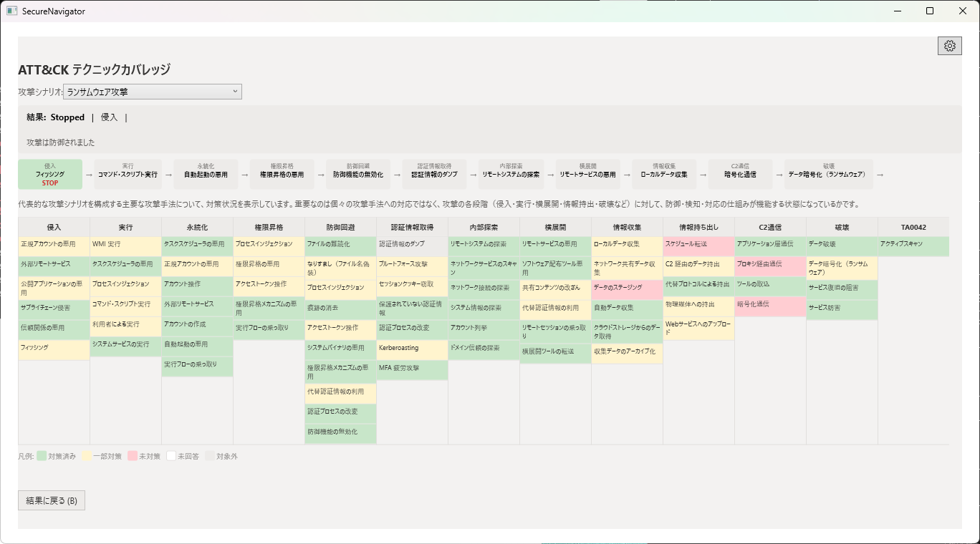980x544 pixels.
Task: Open settings with the gear icon
Action: pyautogui.click(x=949, y=46)
